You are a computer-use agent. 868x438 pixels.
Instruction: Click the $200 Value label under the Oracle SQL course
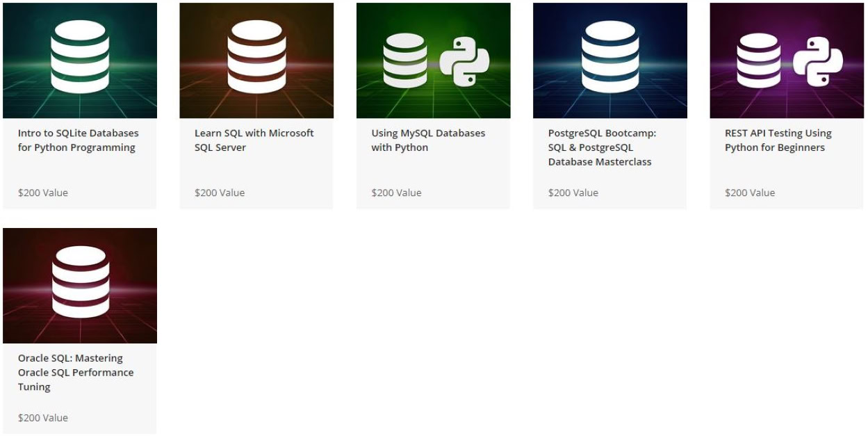[x=43, y=418]
